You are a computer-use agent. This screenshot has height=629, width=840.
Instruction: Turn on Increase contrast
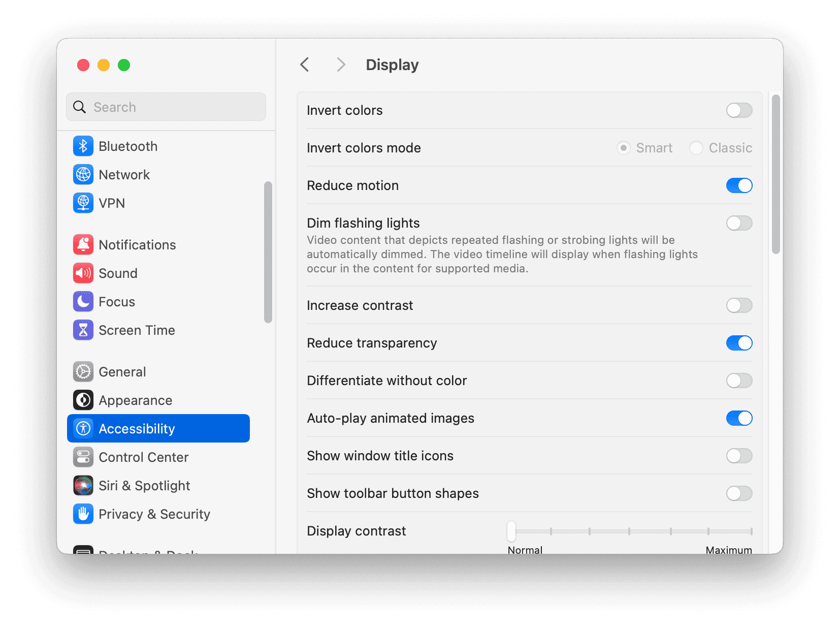(739, 305)
